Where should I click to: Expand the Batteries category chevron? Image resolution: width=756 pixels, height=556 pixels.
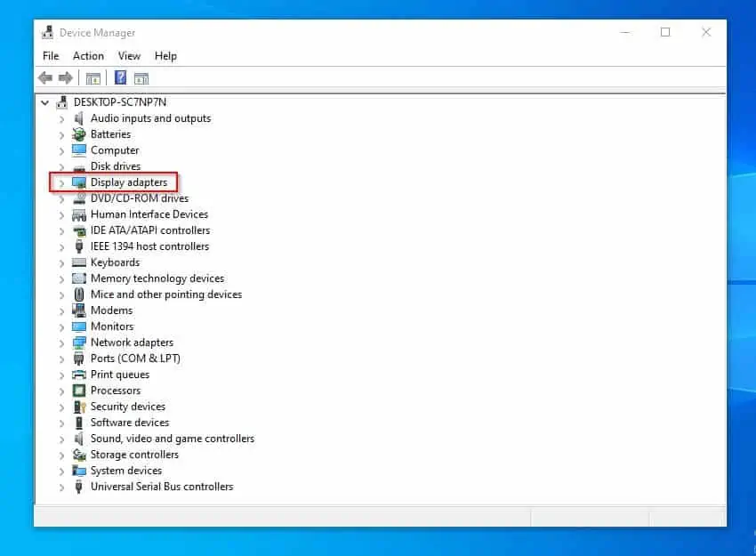pyautogui.click(x=61, y=135)
